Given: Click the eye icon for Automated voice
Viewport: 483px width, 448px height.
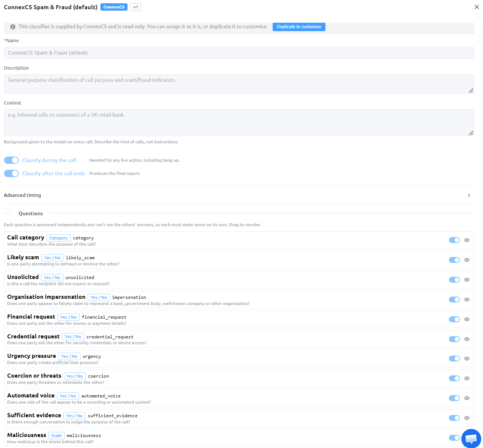Looking at the screenshot, I should (467, 398).
